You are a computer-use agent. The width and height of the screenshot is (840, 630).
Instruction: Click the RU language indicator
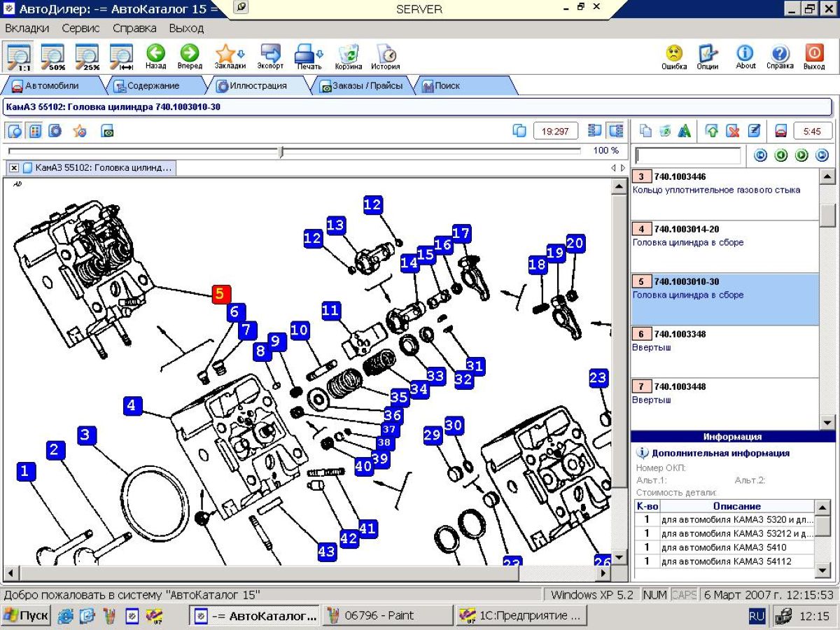757,616
